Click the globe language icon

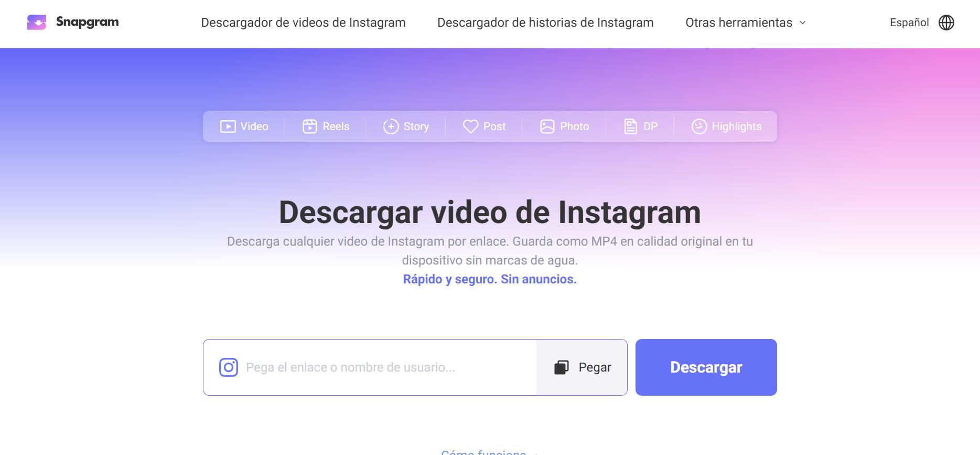(x=946, y=23)
